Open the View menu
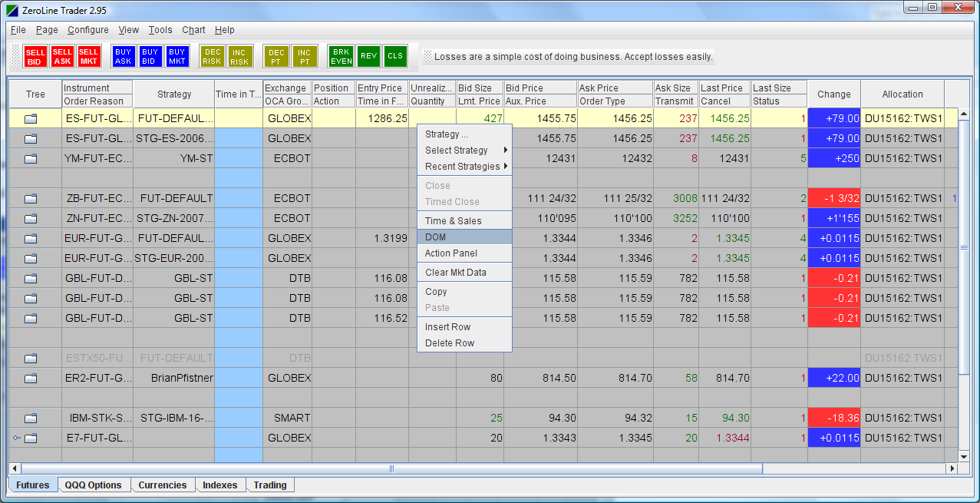Screen dimensions: 980x503 point(129,30)
